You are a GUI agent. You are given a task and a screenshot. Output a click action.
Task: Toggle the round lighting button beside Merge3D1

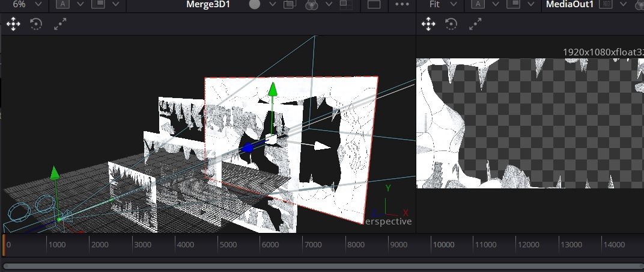coord(255,4)
